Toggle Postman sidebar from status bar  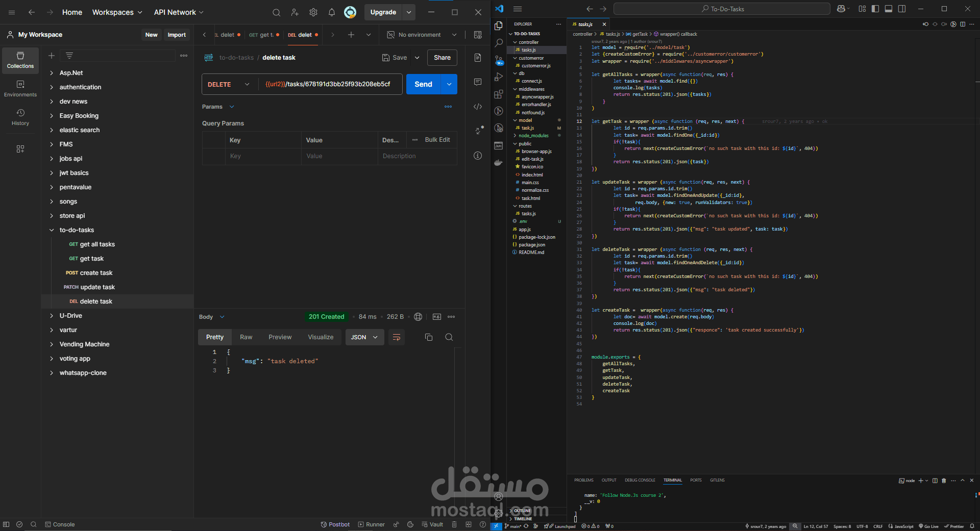tap(6, 524)
